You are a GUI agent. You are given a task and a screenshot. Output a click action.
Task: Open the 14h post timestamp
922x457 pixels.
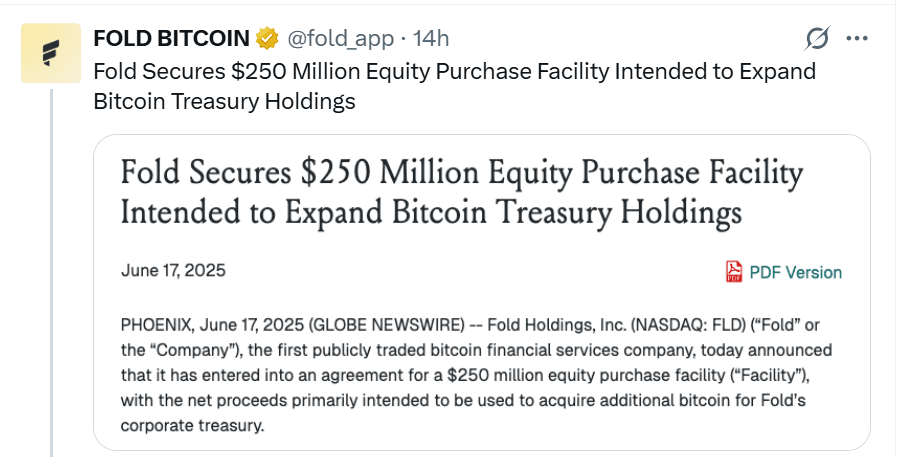click(431, 39)
